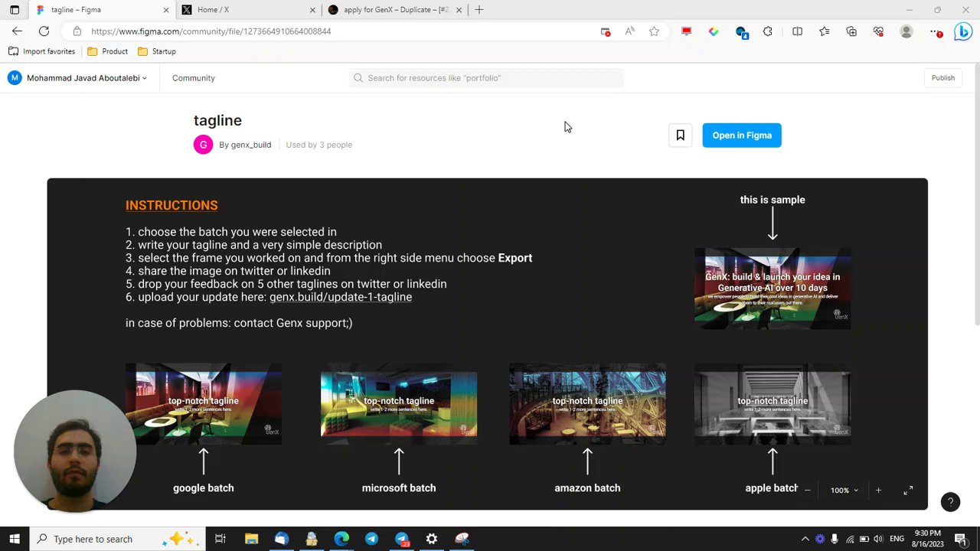This screenshot has width=980, height=551.
Task: Click the volume speaker tray icon
Action: (x=878, y=539)
